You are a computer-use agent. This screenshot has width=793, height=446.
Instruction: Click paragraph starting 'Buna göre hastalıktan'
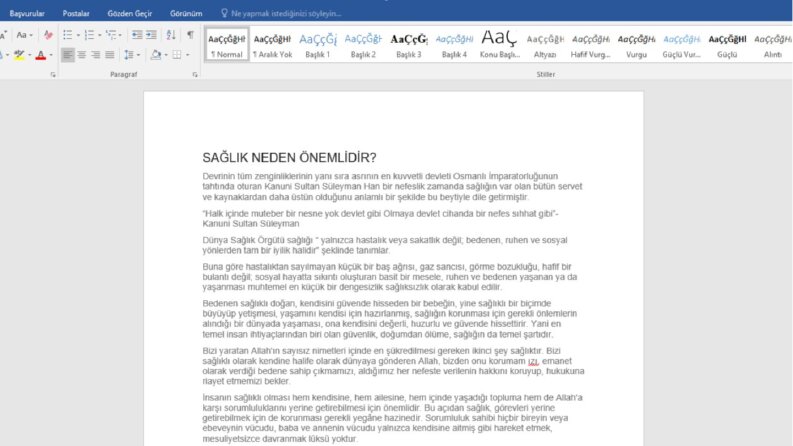coord(390,277)
